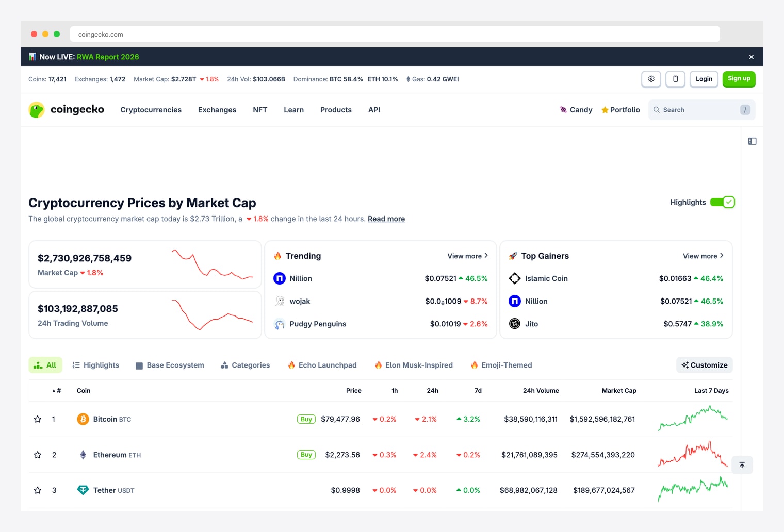
Task: Open the Categories tab
Action: tap(245, 365)
